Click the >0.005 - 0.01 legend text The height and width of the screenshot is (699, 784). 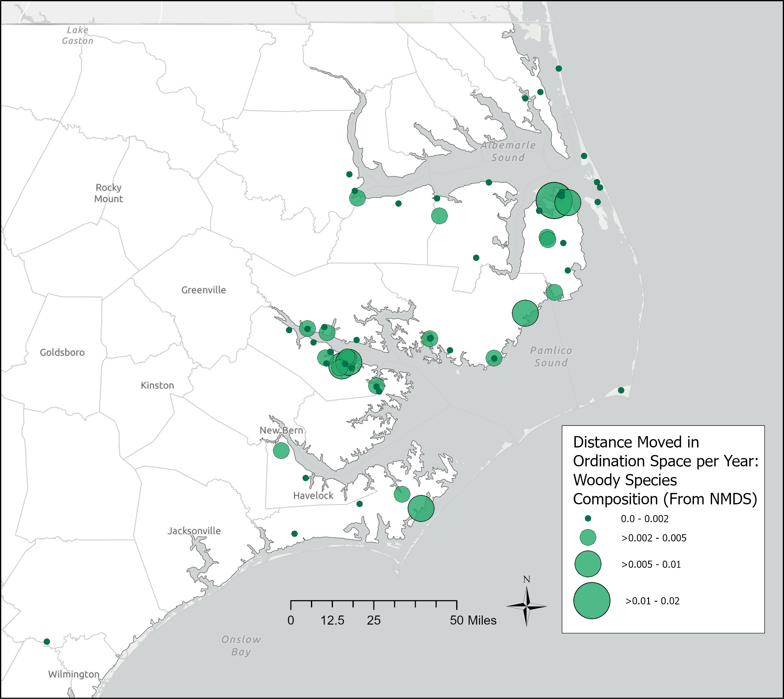point(651,564)
